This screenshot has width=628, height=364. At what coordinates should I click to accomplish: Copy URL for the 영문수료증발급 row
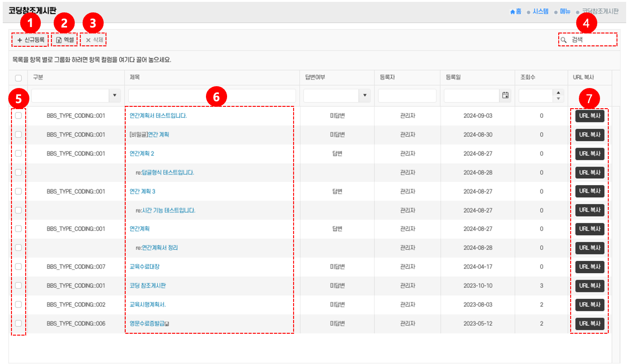point(589,324)
